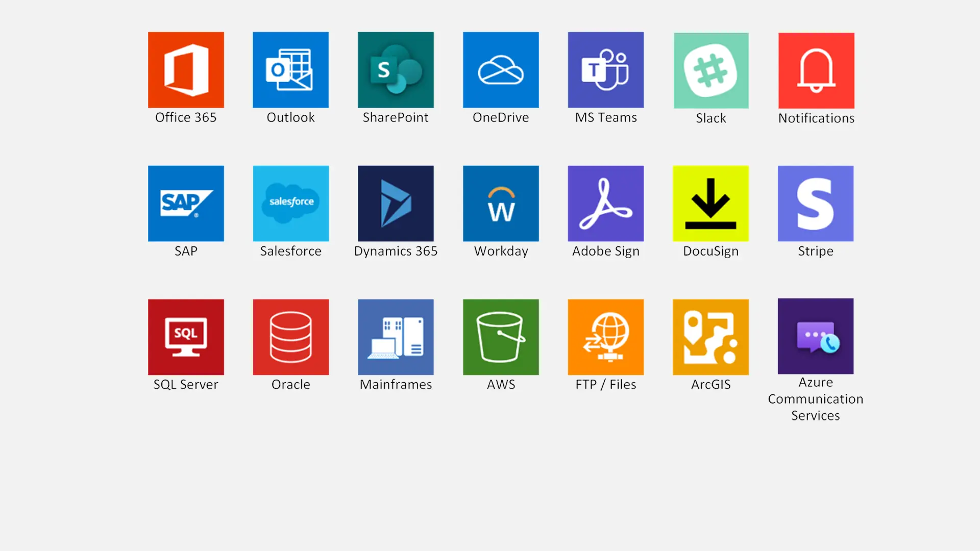Click the "AWS" label text

[x=501, y=384]
